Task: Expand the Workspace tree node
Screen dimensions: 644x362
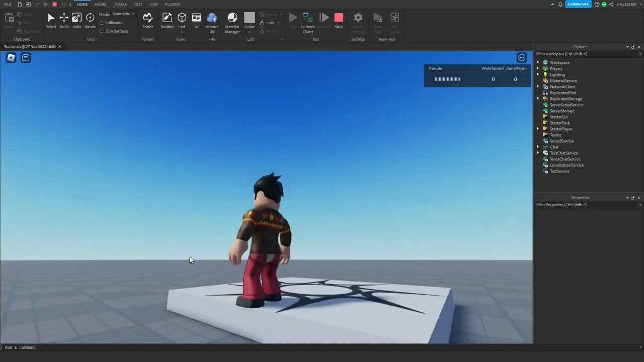Action: coord(538,62)
